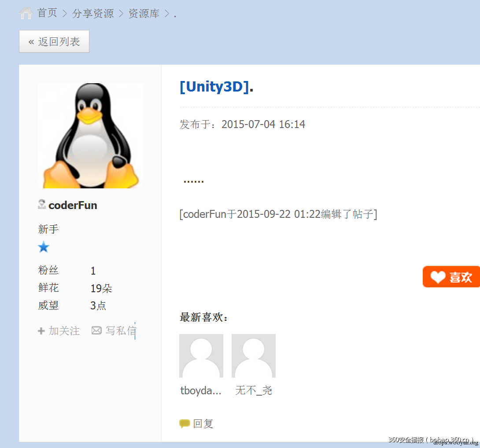The width and height of the screenshot is (480, 448).
Task: Click the edit note by coderFun
Action: click(x=278, y=214)
